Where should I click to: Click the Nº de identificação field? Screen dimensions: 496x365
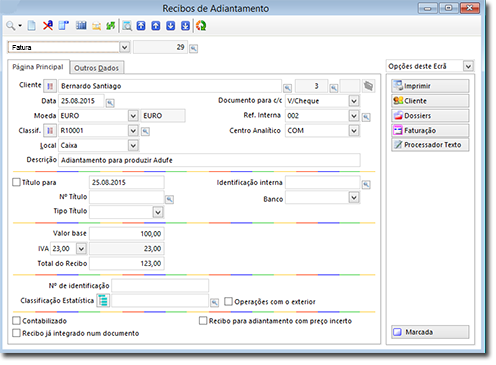tap(160, 286)
